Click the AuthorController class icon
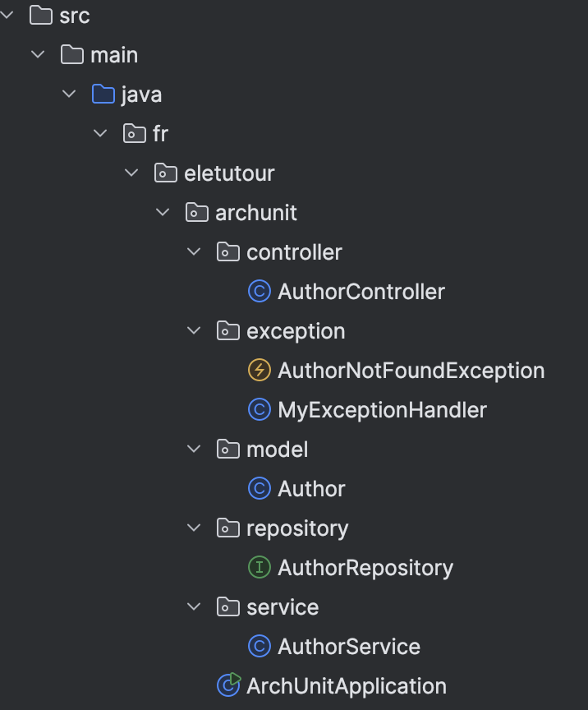Image resolution: width=588 pixels, height=710 pixels. 260,292
